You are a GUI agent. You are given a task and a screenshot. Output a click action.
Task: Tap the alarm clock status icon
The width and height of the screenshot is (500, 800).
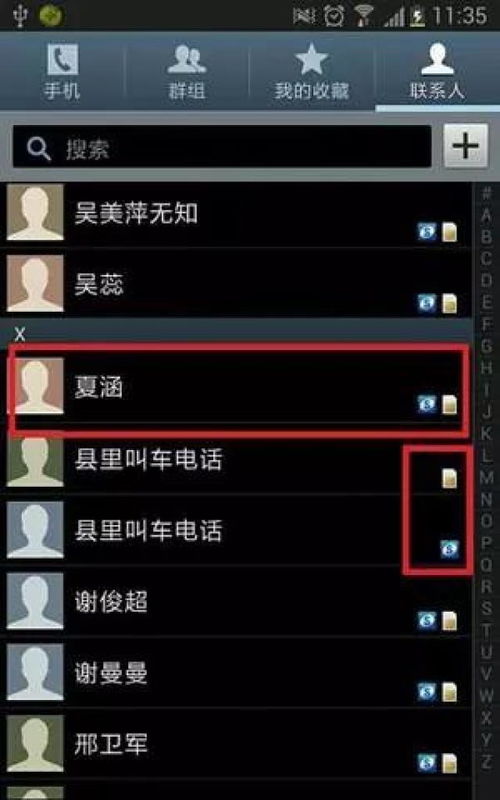pyautogui.click(x=334, y=16)
